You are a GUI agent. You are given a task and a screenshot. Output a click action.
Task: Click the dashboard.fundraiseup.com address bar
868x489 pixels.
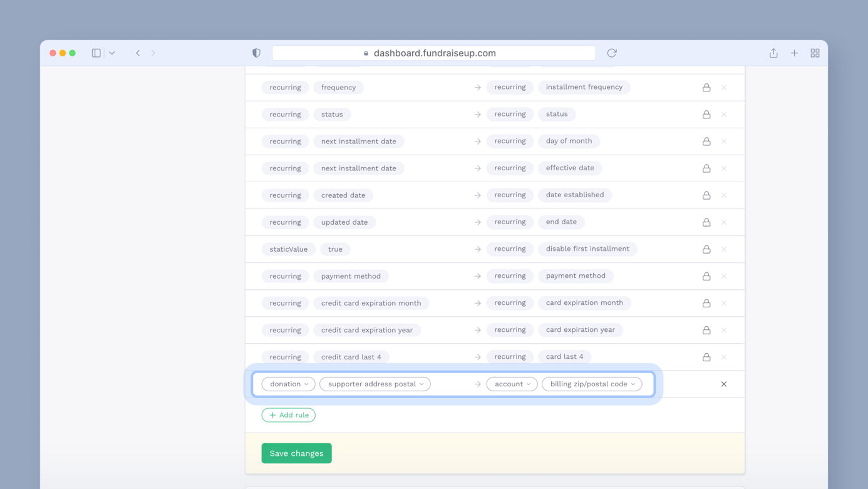(x=433, y=53)
